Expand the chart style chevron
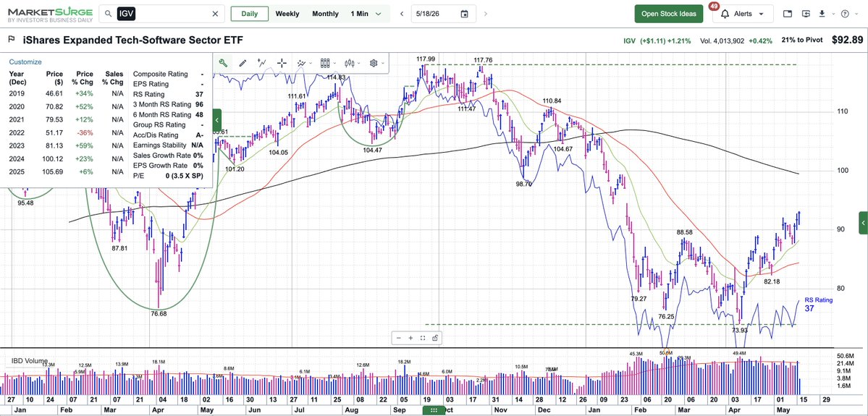This screenshot has width=868, height=416. [358, 64]
